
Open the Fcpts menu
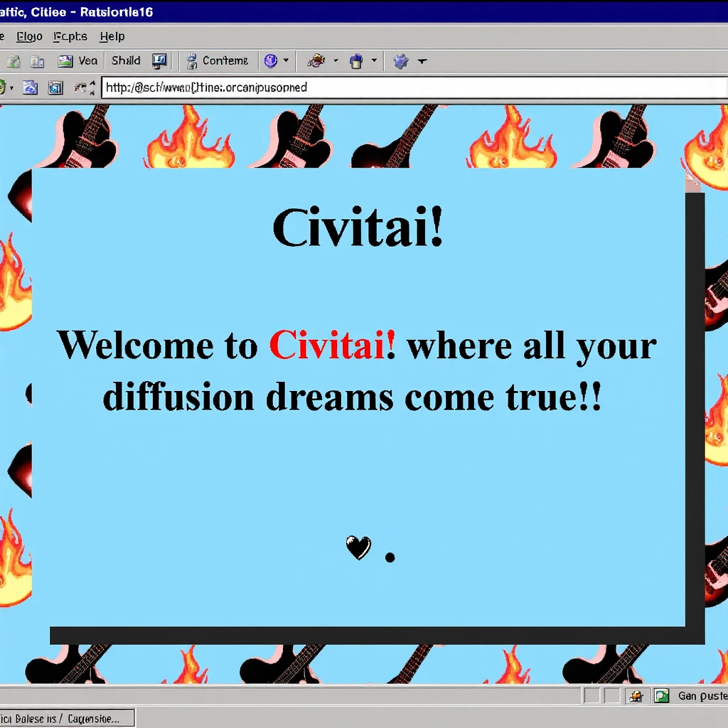(70, 36)
